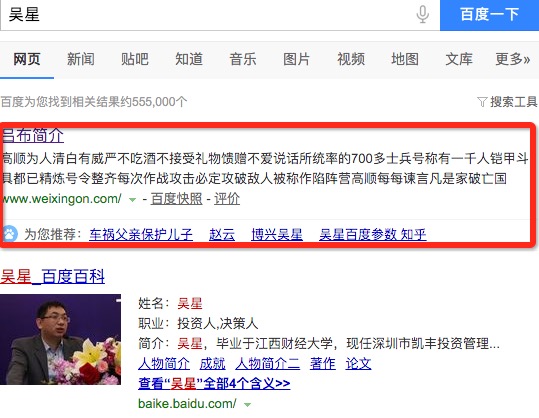Click the search input field containing 吴星
This screenshot has height=418, width=539.
[x=206, y=15]
